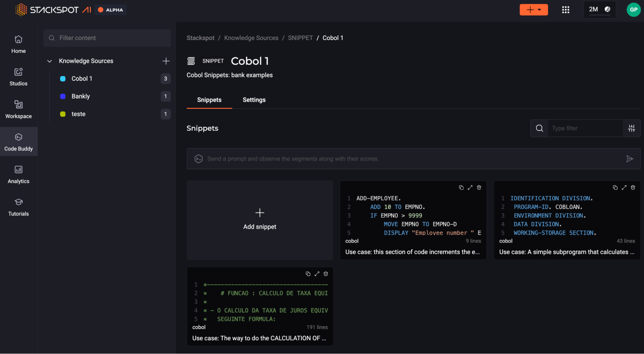Open the Analytics sidebar icon
Viewport: 644px width, 354px height.
click(18, 175)
